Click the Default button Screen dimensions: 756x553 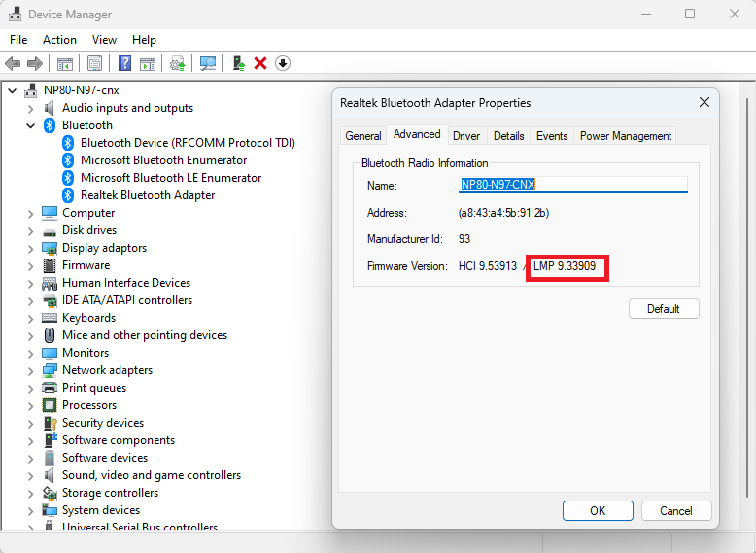(664, 308)
